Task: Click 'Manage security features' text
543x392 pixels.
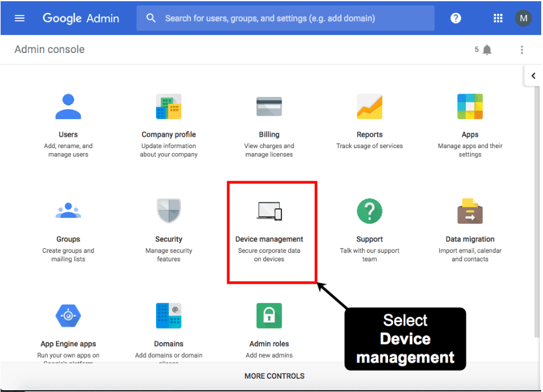Action: (169, 255)
